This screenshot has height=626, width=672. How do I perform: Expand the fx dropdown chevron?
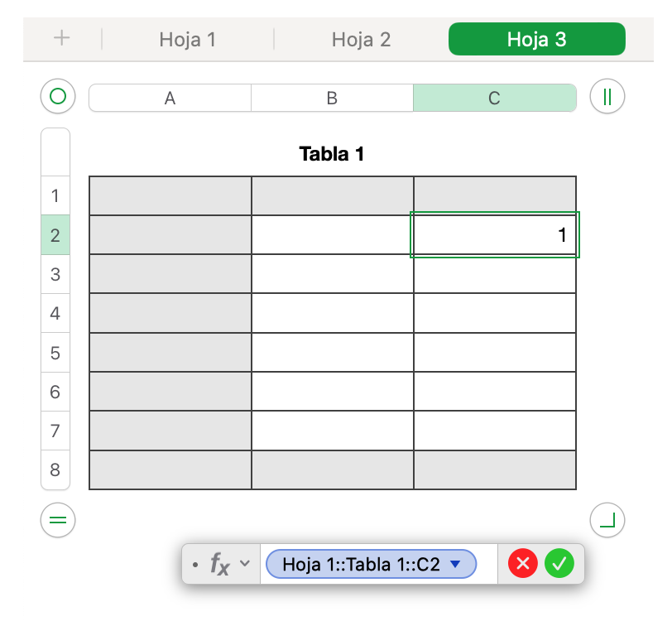tap(245, 564)
